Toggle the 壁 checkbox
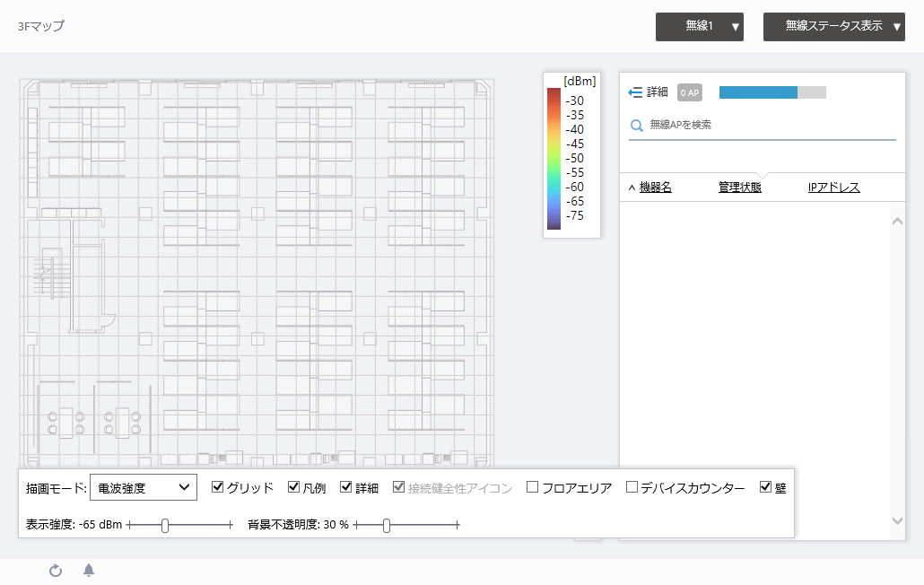The image size is (924, 585). 765,486
